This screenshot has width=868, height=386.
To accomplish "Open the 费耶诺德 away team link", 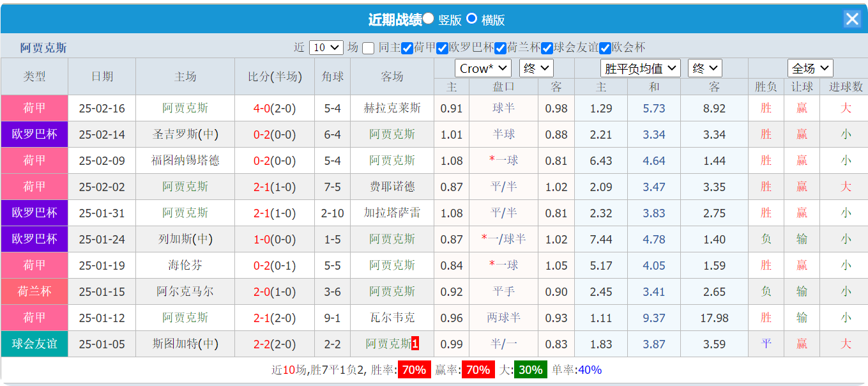I will point(392,187).
